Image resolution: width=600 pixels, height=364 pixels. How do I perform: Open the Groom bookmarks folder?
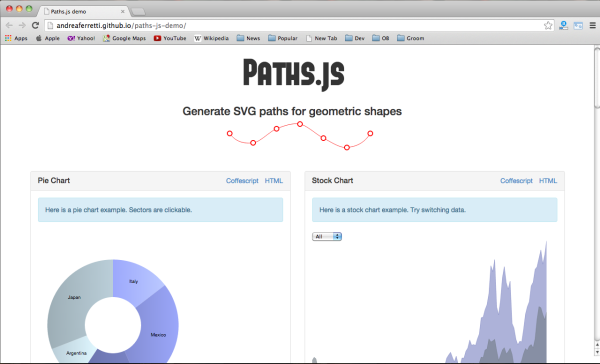(411, 38)
